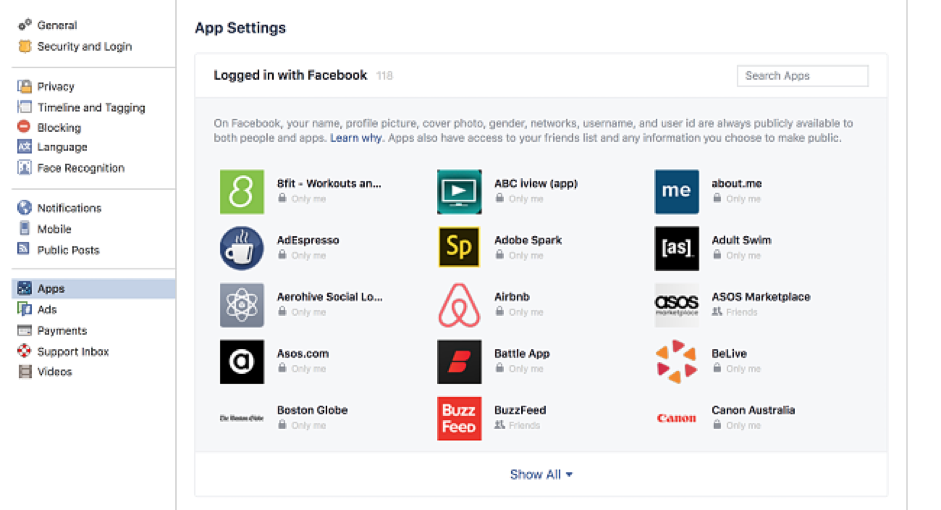Click the Adult Swim [as] icon
Screen dimensions: 941x510
(x=676, y=248)
